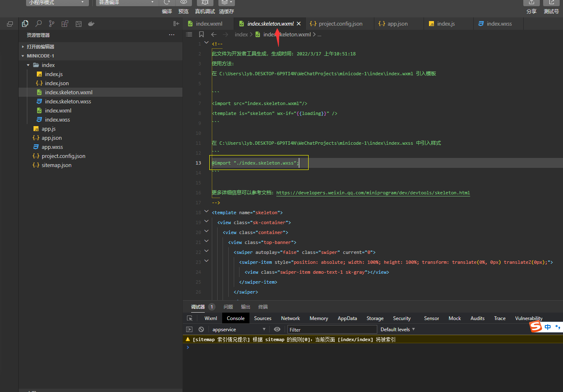Open the Explorer files icon in the activity bar
563x392 pixels.
point(25,24)
